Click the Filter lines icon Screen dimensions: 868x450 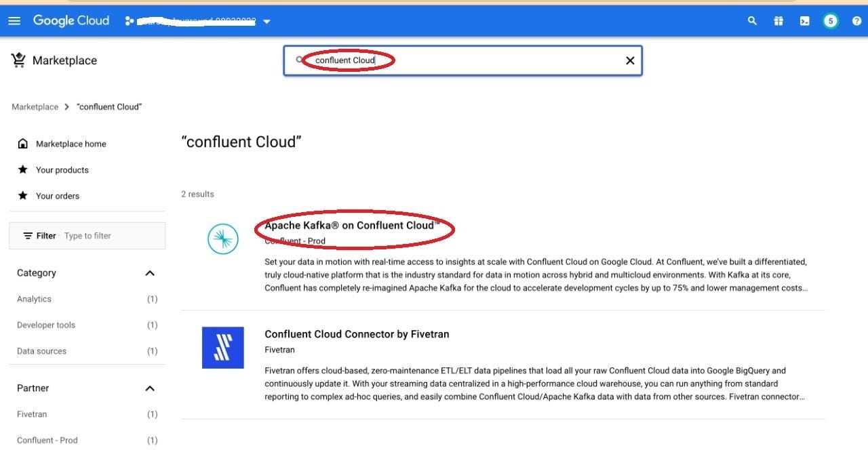(28, 236)
